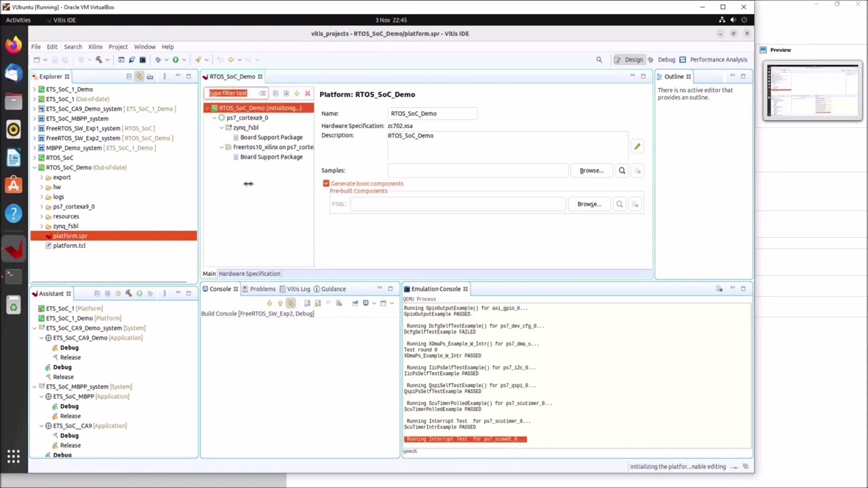Click up arrow icon in Console toolbar
Viewport: 868px width, 488px height.
pos(280,303)
